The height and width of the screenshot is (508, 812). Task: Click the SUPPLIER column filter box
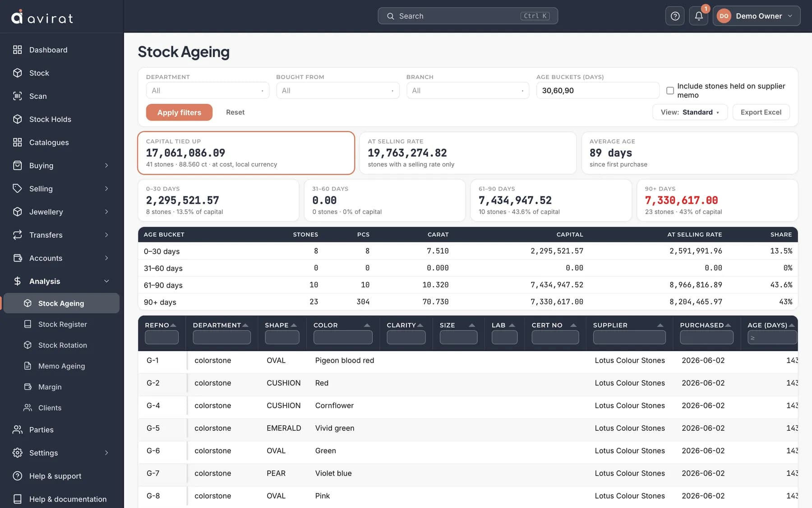[629, 337]
